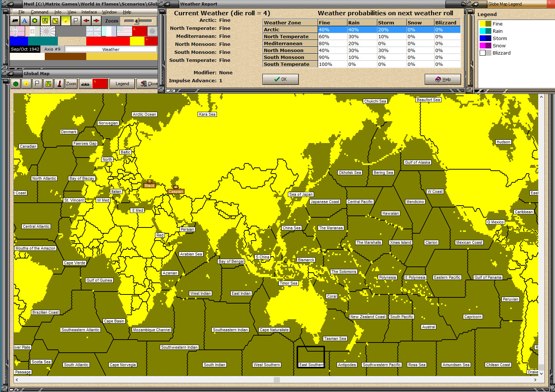Click the sun weather icon in Global Map toolbar
This screenshot has height=392, width=555.
26,84
